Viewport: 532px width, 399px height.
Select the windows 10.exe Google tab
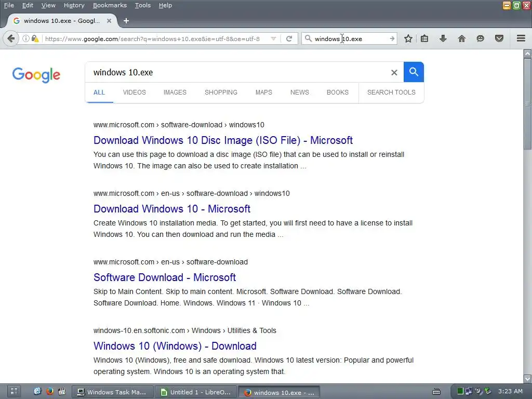tap(62, 21)
